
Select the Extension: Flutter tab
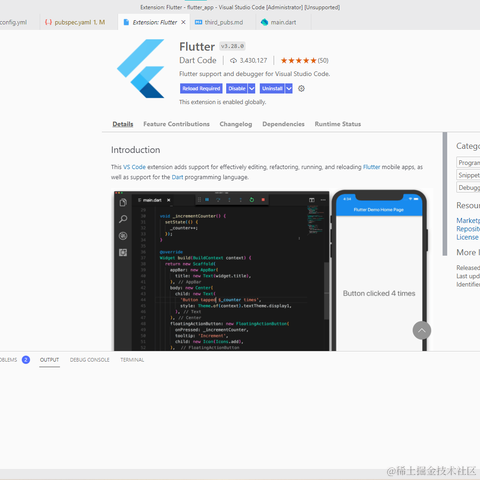click(x=154, y=22)
